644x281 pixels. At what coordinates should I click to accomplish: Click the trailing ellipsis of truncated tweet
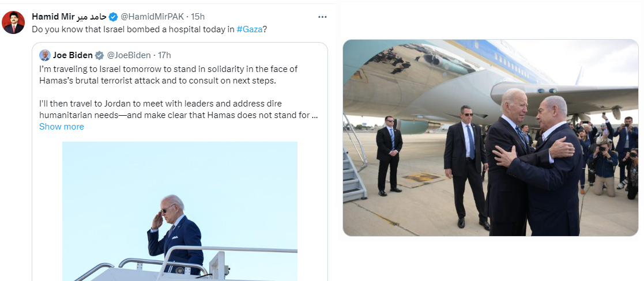point(315,115)
